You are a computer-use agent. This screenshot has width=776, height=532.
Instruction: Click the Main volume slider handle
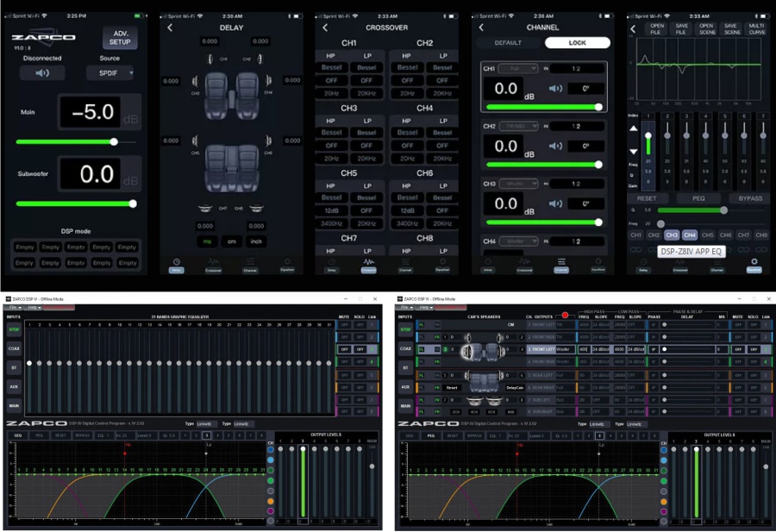point(114,141)
